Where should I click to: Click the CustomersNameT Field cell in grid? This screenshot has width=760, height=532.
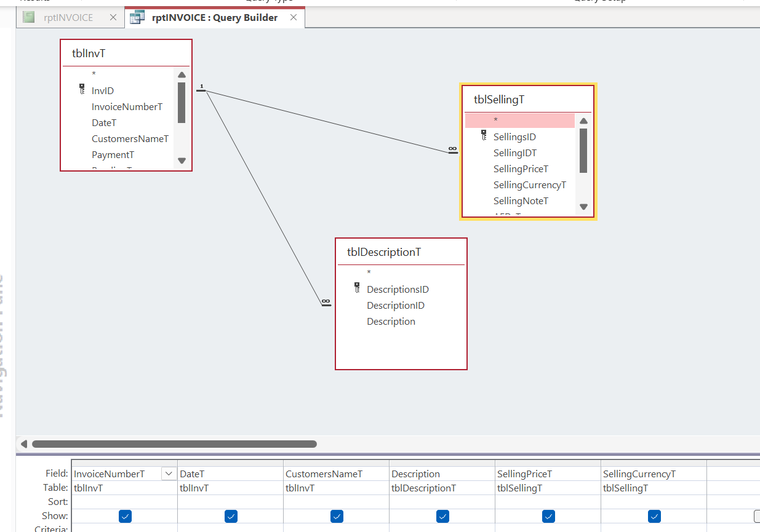point(336,474)
